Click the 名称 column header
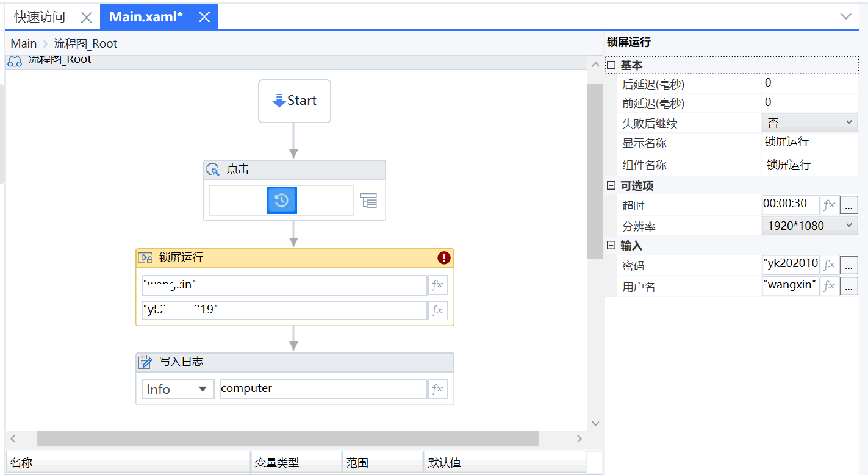868x475 pixels. pyautogui.click(x=128, y=463)
